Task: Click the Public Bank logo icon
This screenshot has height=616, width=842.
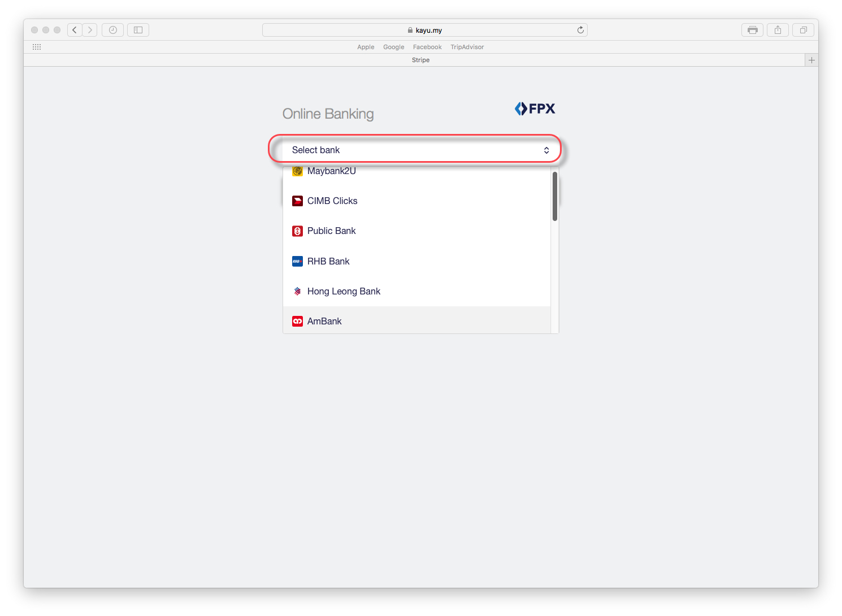Action: coord(297,231)
